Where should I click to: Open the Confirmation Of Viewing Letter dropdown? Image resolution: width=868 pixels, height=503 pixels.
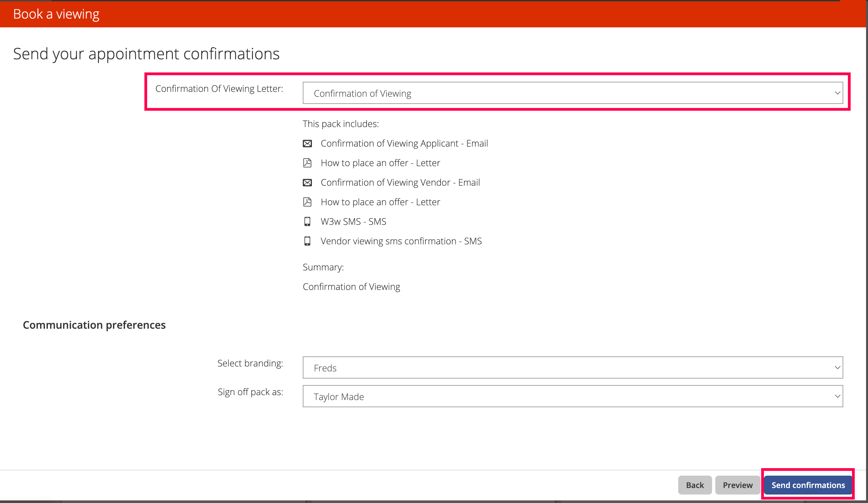coord(573,93)
